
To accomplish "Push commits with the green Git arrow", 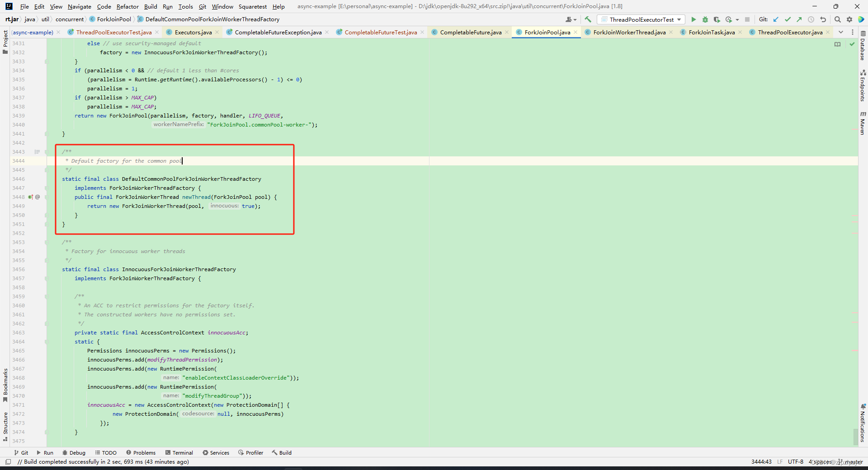I will [x=799, y=19].
